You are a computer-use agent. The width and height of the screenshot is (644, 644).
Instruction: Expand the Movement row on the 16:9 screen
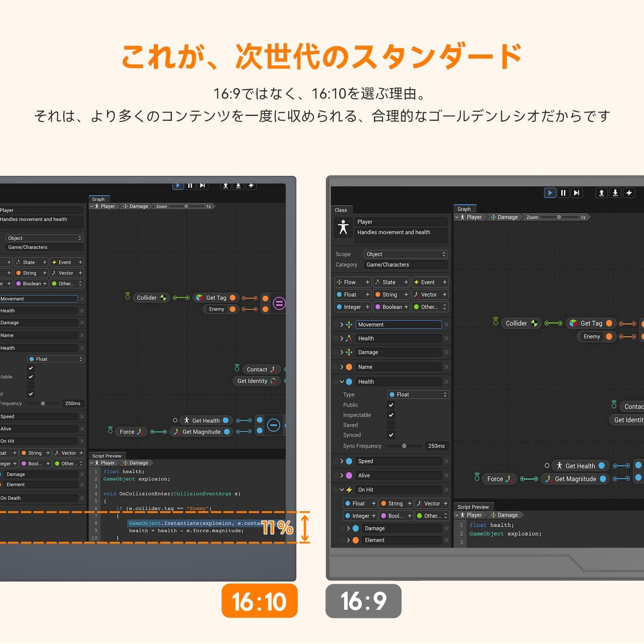342,324
